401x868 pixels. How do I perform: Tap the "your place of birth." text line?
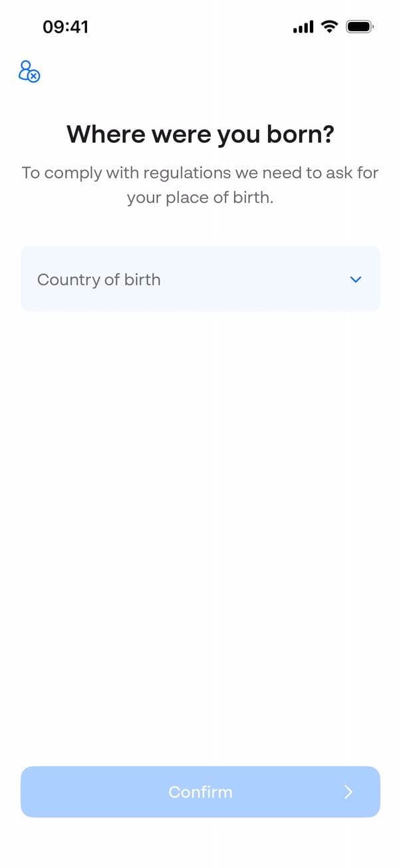point(200,198)
